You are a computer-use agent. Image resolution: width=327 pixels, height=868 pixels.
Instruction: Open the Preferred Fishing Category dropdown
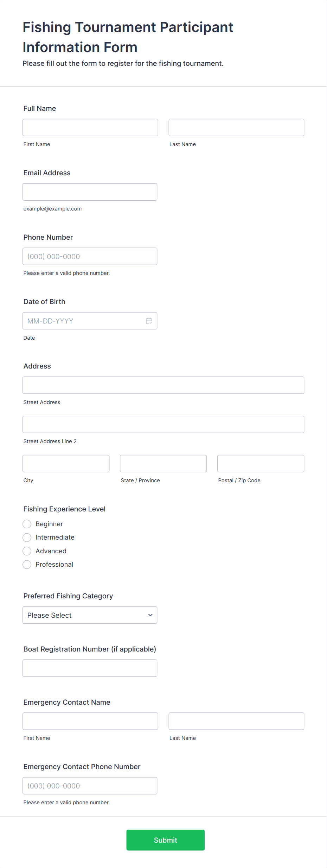coord(90,615)
